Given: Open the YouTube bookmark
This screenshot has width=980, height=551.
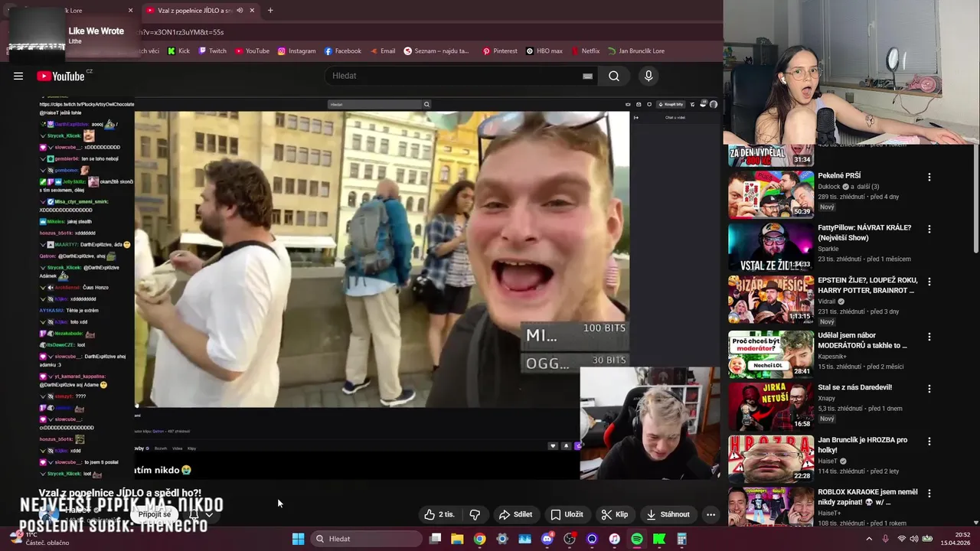Looking at the screenshot, I should [x=252, y=51].
